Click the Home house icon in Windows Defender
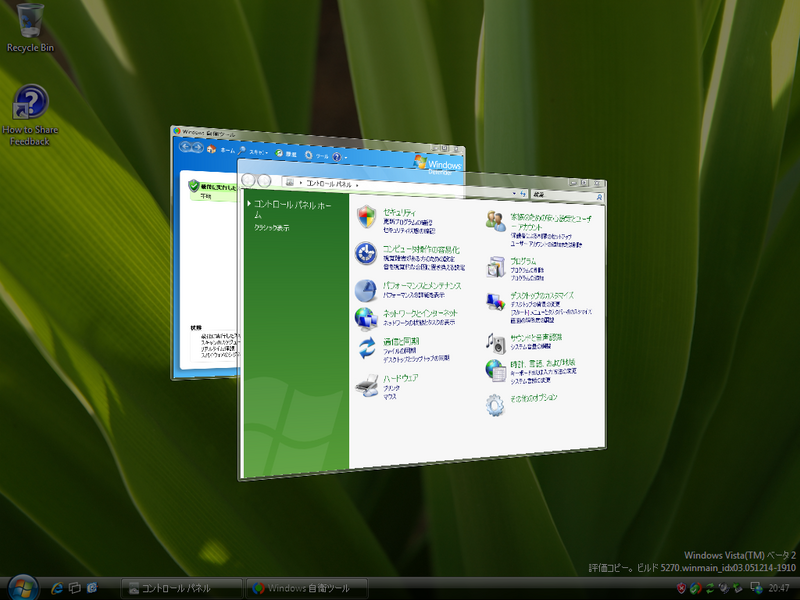 [x=211, y=149]
